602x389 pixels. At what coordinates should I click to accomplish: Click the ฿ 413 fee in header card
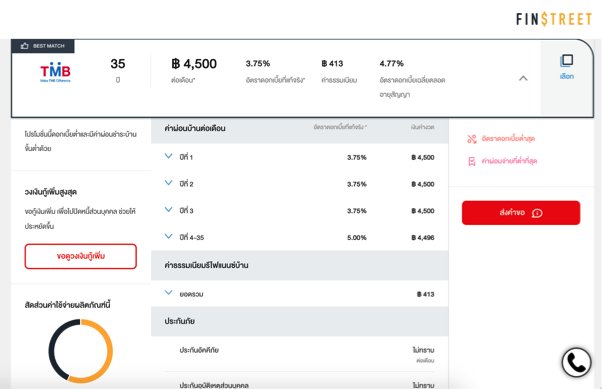[332, 63]
